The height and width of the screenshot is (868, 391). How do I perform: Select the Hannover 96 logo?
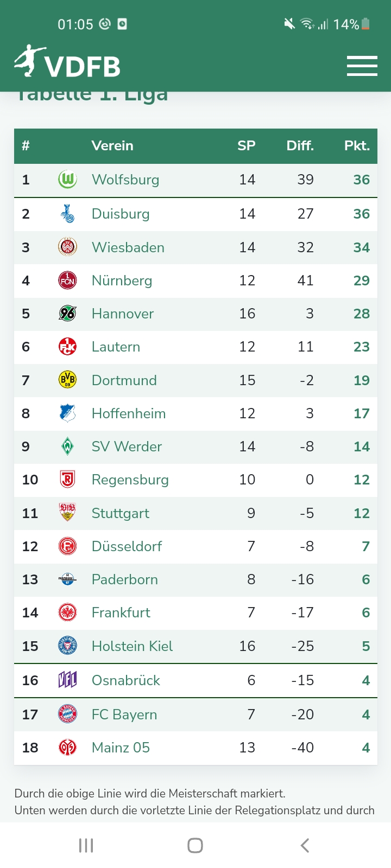[67, 314]
